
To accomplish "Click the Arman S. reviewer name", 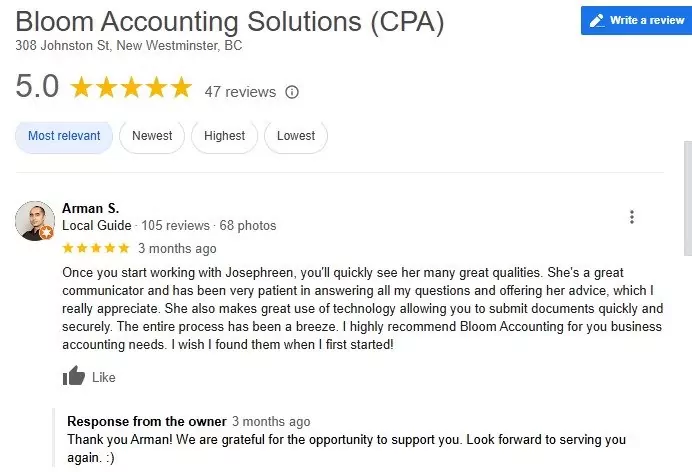I will (x=90, y=208).
